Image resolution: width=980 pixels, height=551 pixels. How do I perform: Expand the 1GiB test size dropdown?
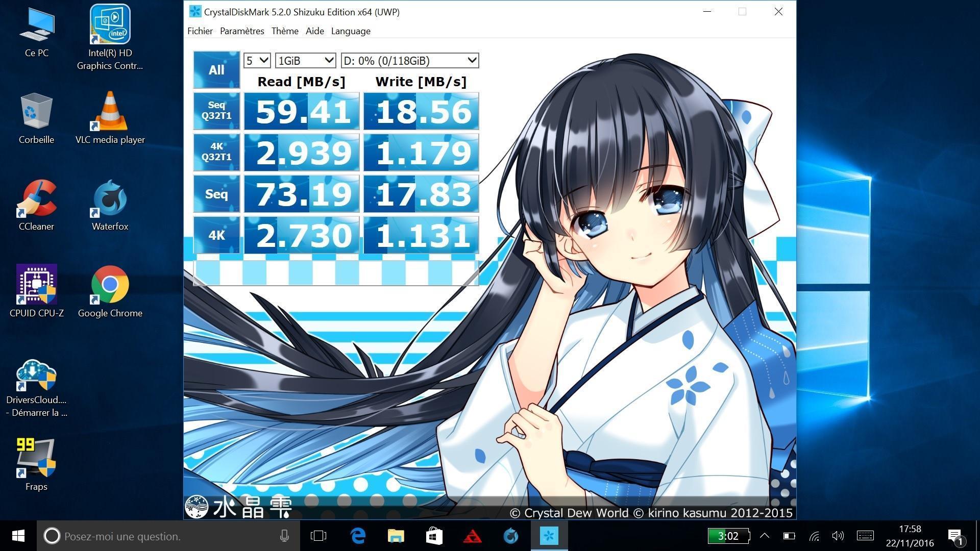pyautogui.click(x=305, y=61)
